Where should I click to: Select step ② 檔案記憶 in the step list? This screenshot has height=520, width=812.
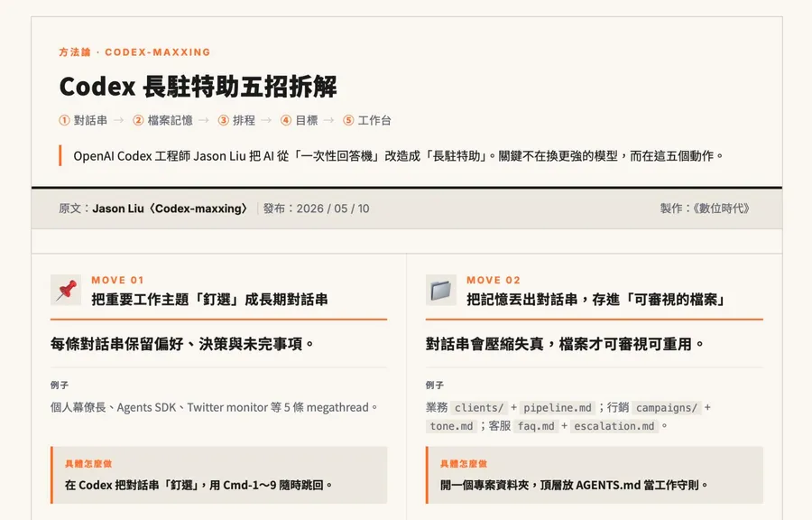162,120
